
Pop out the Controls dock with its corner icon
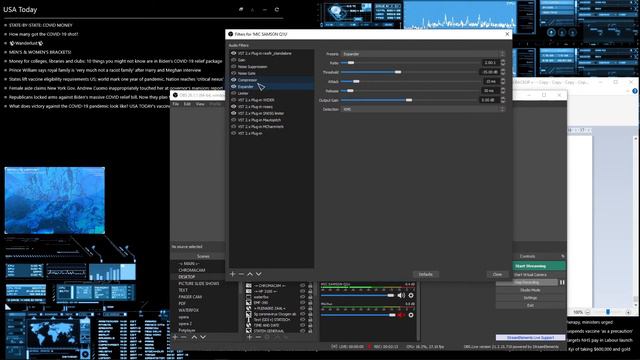pyautogui.click(x=562, y=256)
